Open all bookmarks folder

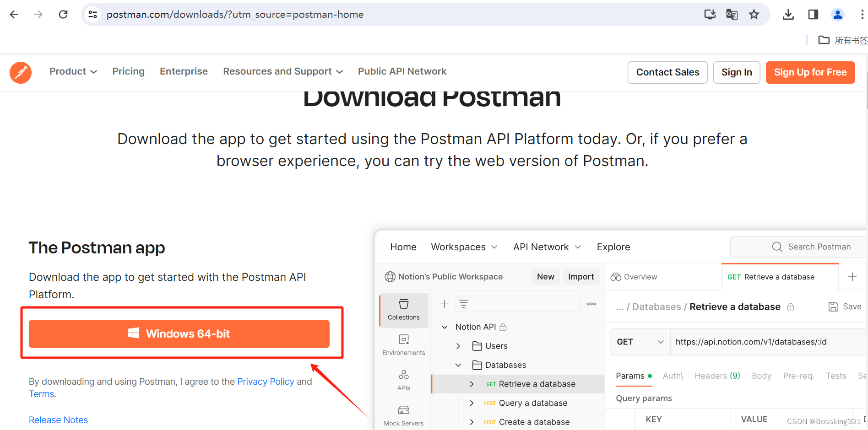click(x=842, y=40)
